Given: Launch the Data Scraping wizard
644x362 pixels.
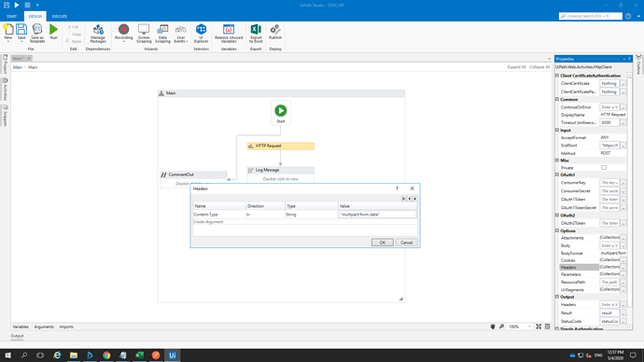Looking at the screenshot, I should (162, 34).
